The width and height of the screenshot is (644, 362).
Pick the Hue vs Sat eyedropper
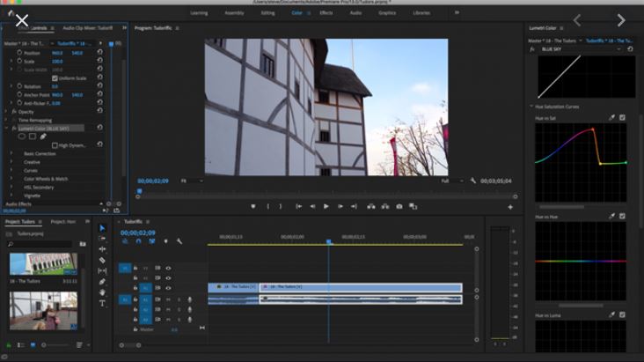[612, 118]
